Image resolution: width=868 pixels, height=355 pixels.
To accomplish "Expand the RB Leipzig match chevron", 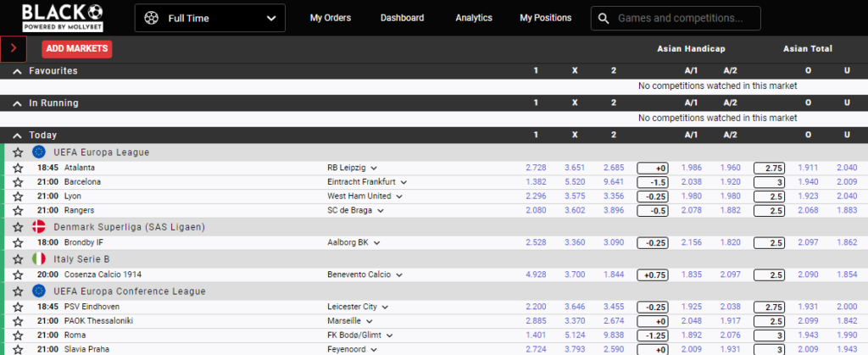I will pyautogui.click(x=374, y=168).
